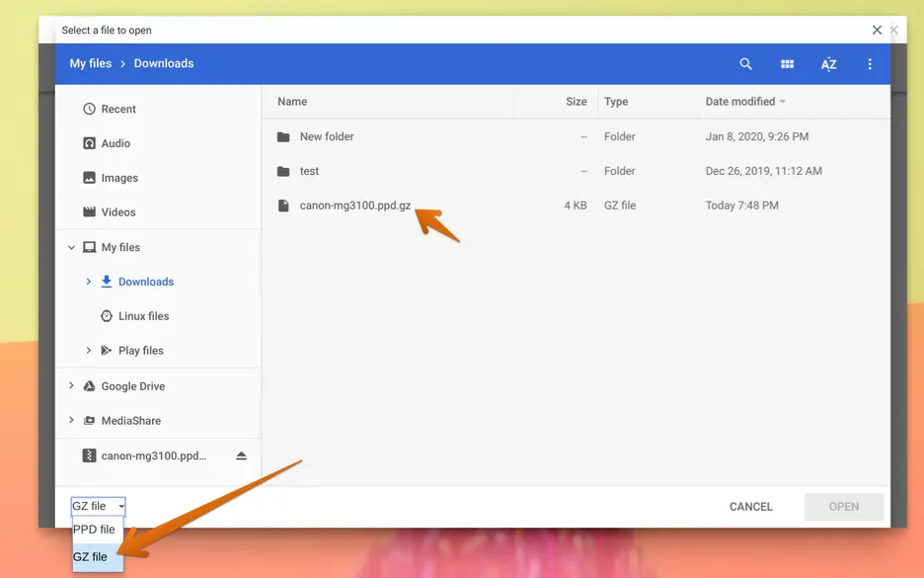Click the New folder folder icon
This screenshot has height=578, width=924.
coord(283,136)
